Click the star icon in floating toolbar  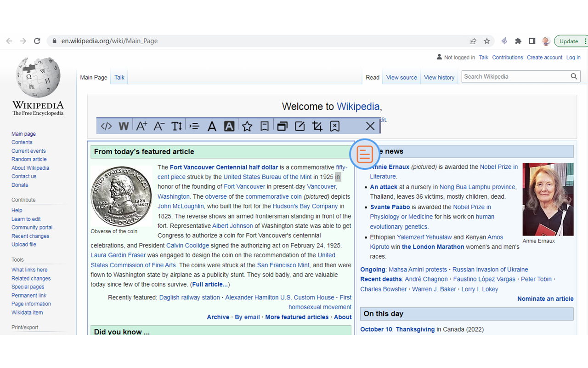pyautogui.click(x=247, y=126)
